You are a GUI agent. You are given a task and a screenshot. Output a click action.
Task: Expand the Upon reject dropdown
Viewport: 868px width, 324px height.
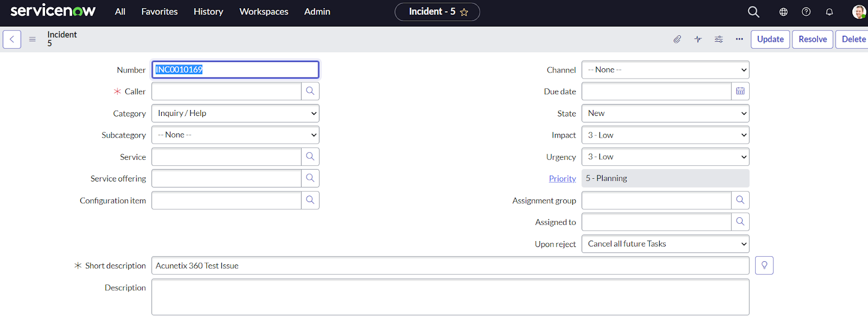pyautogui.click(x=666, y=244)
